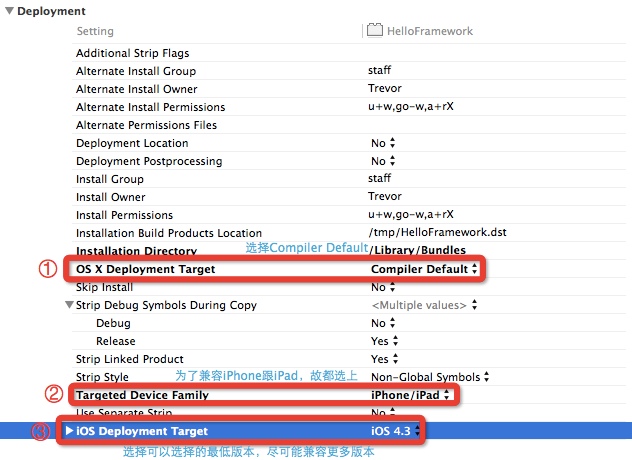Collapse Strip Debug Symbols During Copy
Image resolution: width=632 pixels, height=460 pixels.
point(69,304)
